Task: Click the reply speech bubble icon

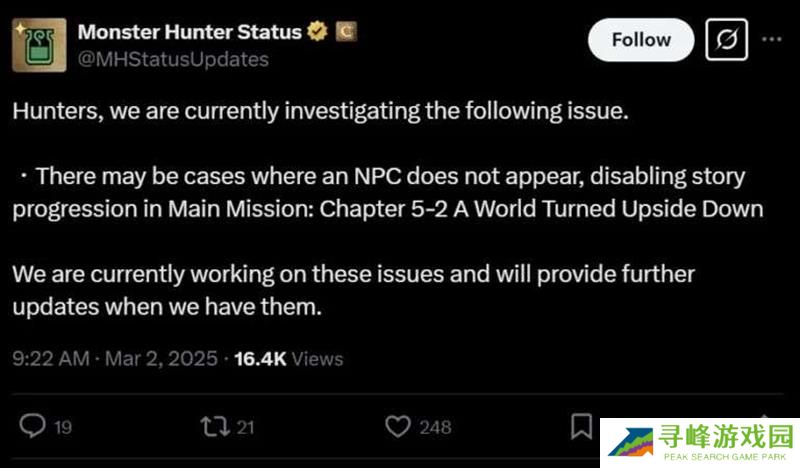Action: 33,426
